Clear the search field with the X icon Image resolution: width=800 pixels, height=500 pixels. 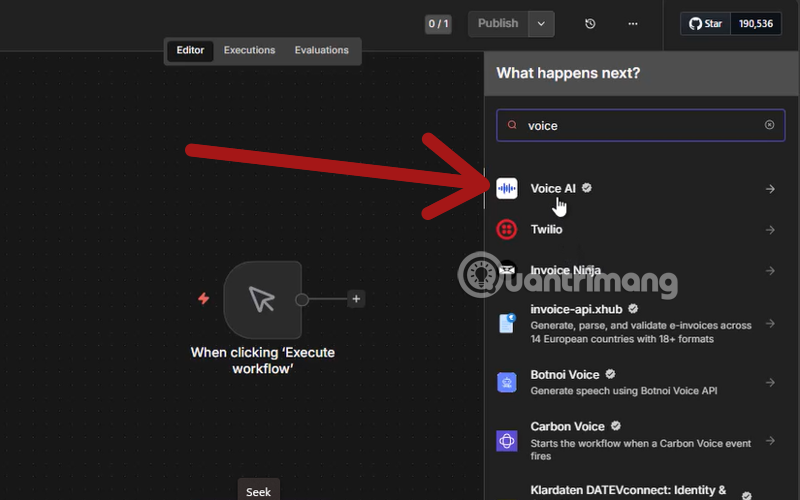click(x=769, y=125)
